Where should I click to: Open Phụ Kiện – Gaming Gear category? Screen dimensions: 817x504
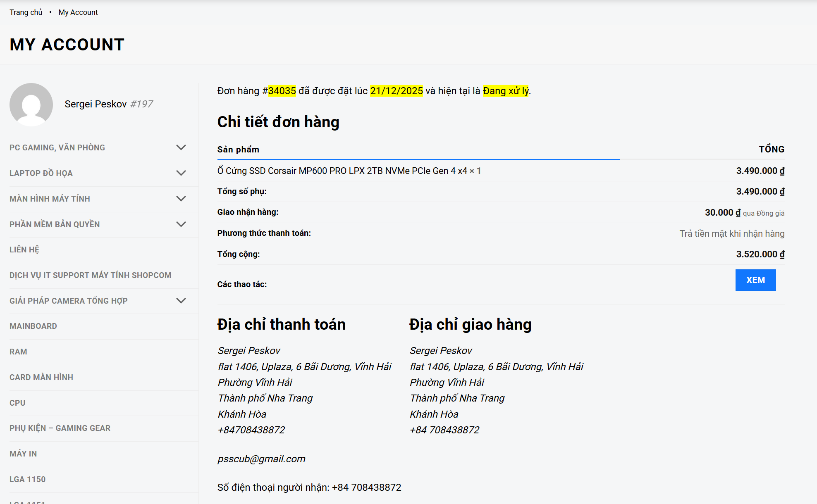tap(60, 428)
